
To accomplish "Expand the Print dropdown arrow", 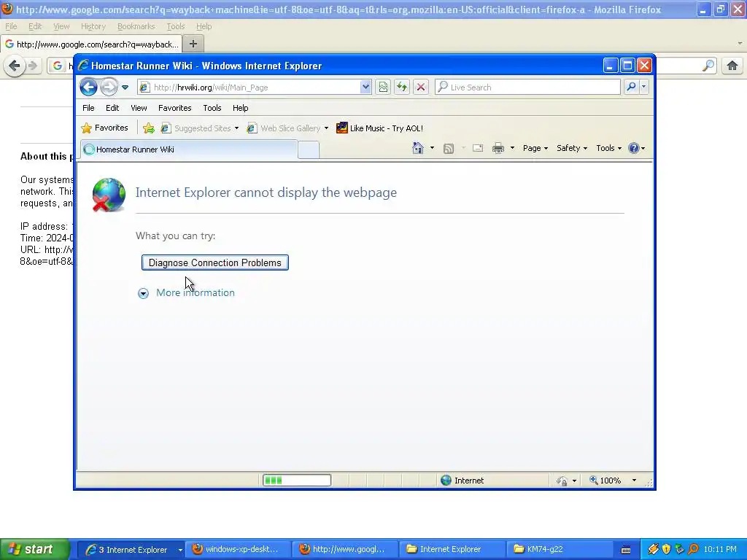I will [512, 148].
